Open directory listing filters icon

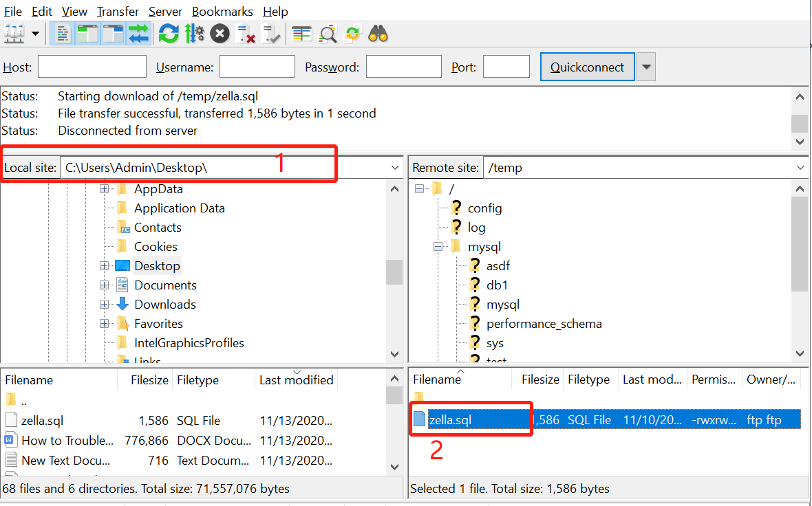(x=302, y=33)
